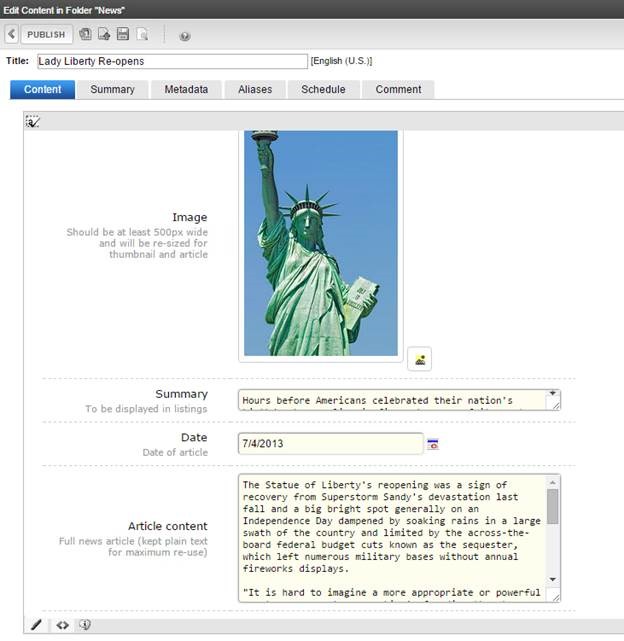
Task: Go to the Aliases tab
Action: [x=254, y=89]
